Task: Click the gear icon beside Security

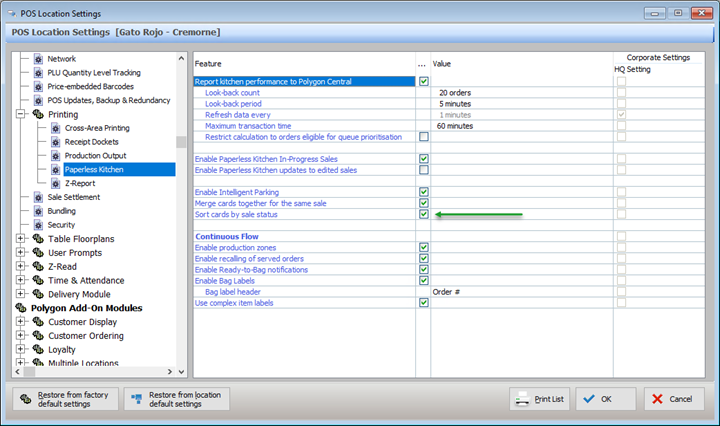Action: point(38,225)
